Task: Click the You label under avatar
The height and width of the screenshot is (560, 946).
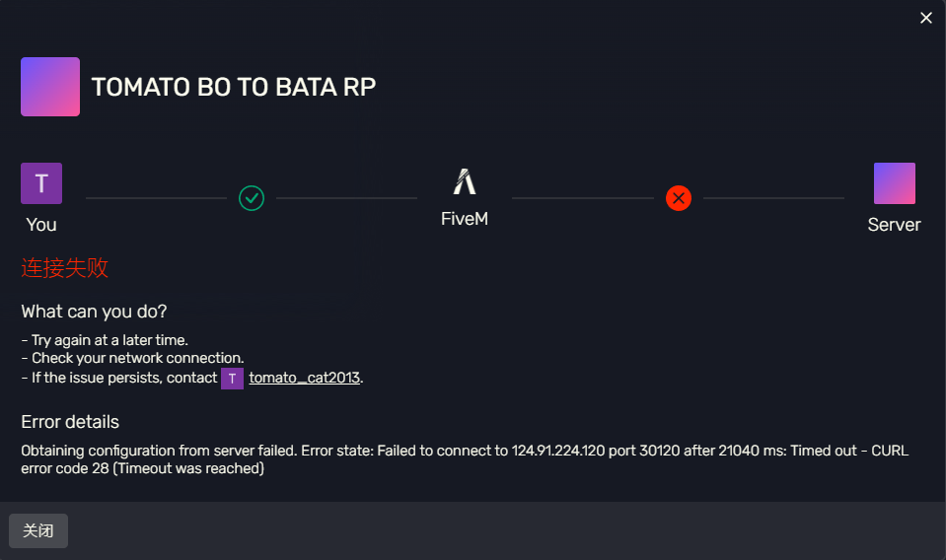Action: pos(41,225)
